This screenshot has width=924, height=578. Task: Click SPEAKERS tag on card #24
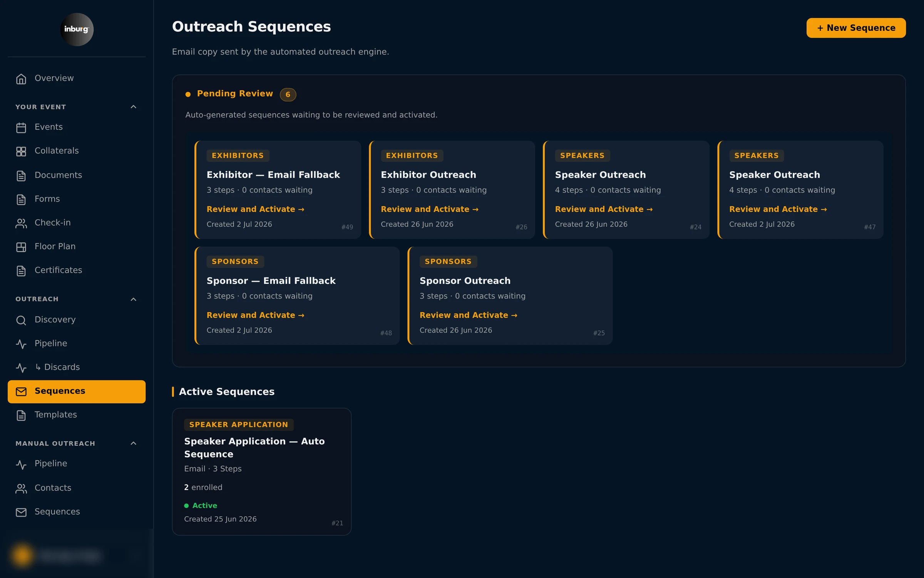[582, 155]
